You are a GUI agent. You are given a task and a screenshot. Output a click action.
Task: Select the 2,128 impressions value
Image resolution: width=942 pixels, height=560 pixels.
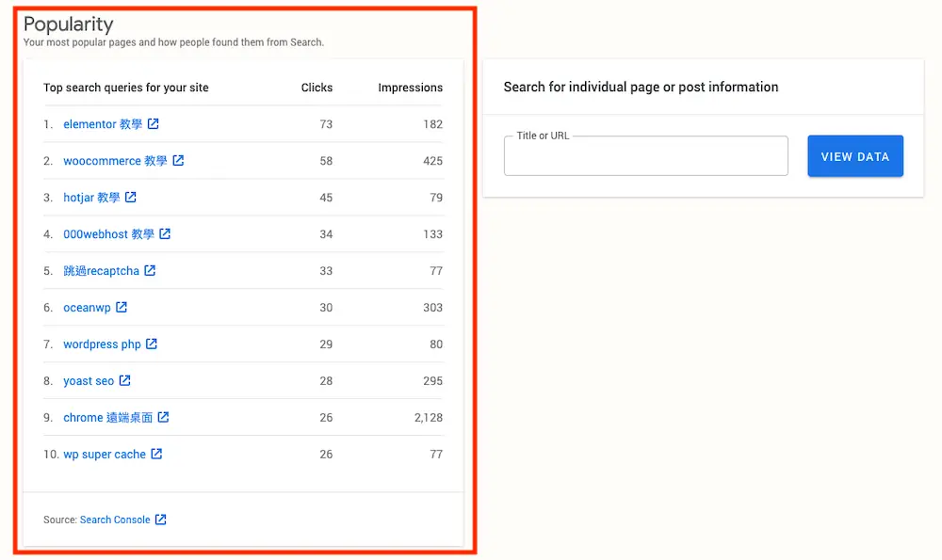(x=429, y=417)
